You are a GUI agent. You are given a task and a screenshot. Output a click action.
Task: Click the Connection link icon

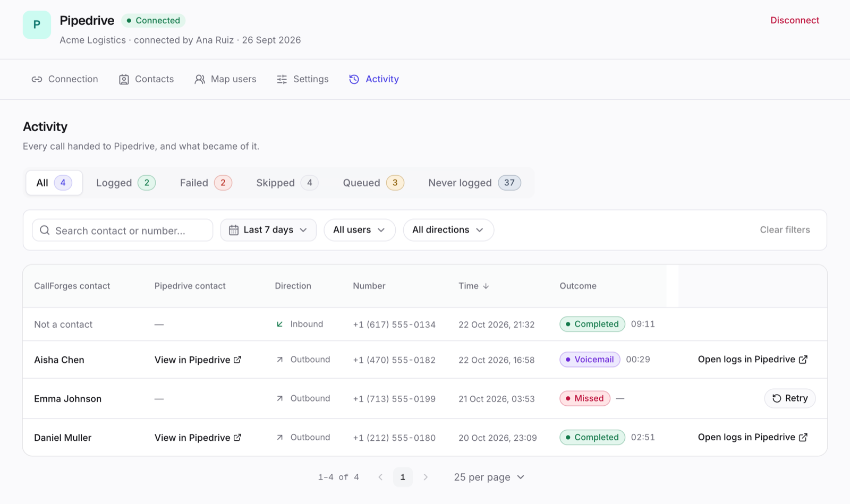(x=37, y=79)
